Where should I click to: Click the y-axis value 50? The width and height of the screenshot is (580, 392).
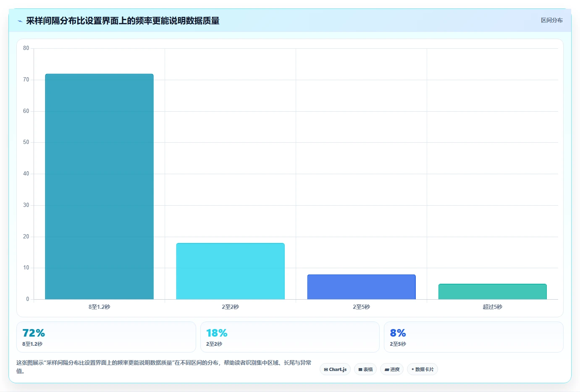[x=26, y=142]
